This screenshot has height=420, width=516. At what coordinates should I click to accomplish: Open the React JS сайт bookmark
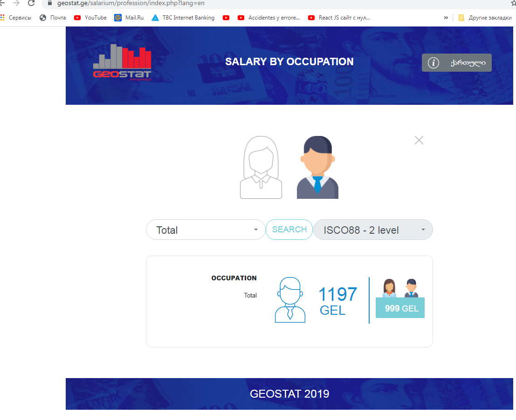click(x=339, y=18)
